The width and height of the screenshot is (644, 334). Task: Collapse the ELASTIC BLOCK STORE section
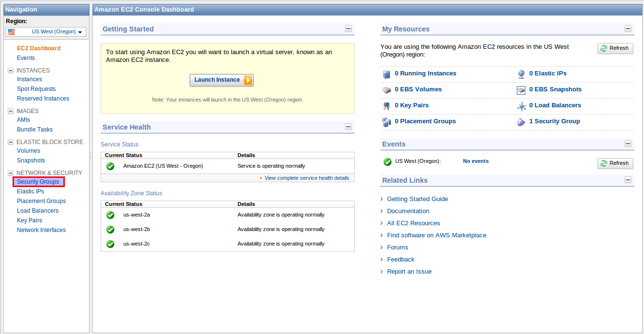pos(11,142)
